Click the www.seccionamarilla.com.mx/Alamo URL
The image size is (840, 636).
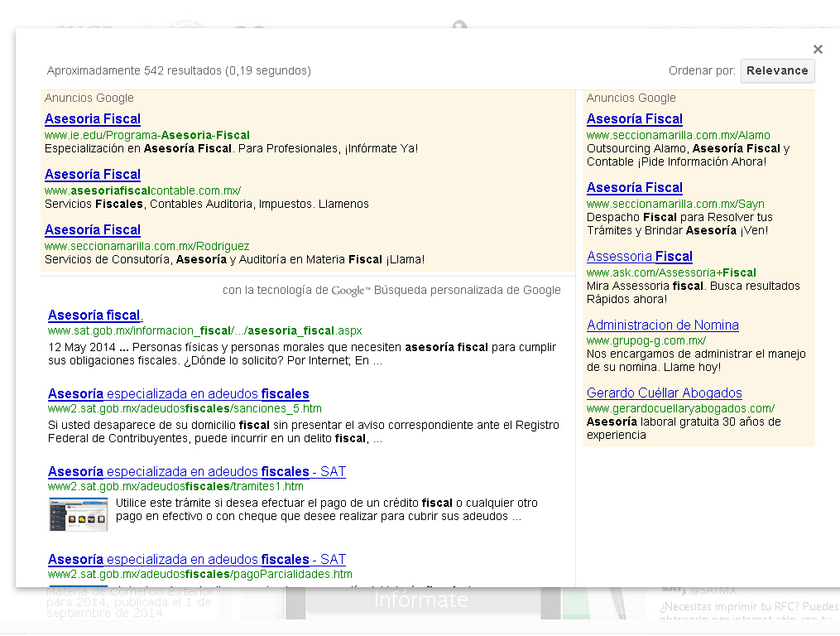[679, 135]
